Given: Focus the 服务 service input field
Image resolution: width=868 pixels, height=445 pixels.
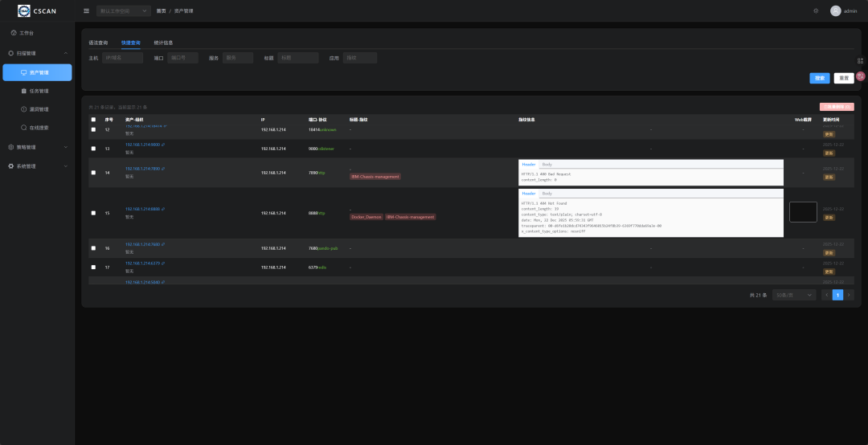Looking at the screenshot, I should 238,58.
